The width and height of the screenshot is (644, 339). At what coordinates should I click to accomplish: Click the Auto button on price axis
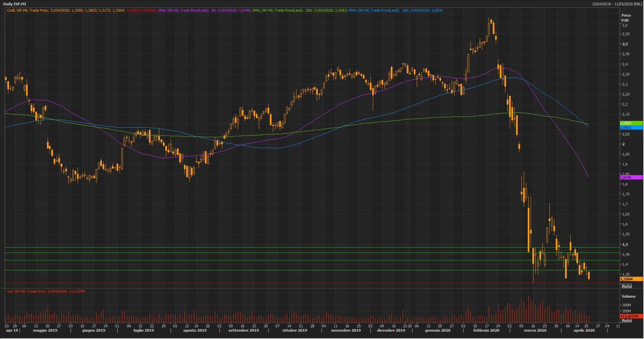pos(626,286)
